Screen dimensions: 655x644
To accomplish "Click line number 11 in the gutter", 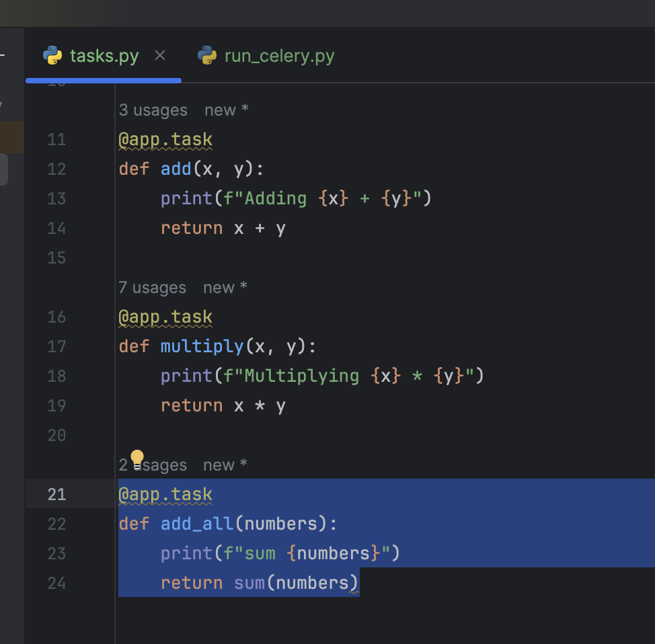I will click(56, 140).
